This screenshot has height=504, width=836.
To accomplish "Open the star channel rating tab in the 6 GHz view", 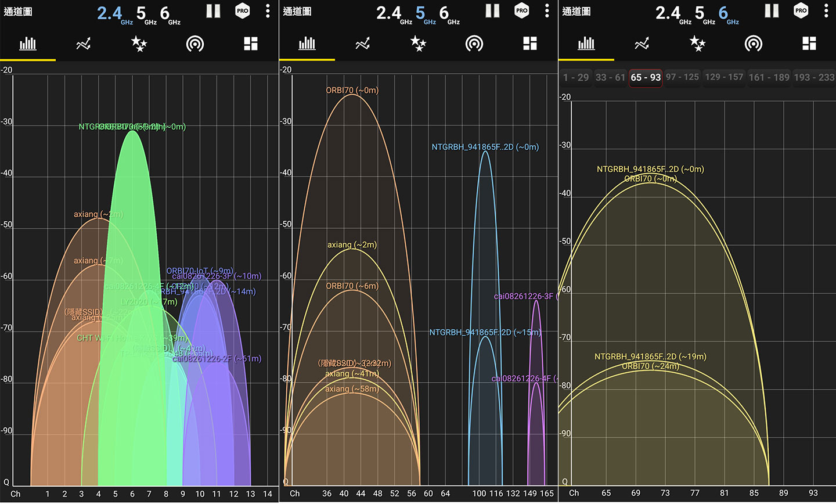I will pyautogui.click(x=697, y=44).
